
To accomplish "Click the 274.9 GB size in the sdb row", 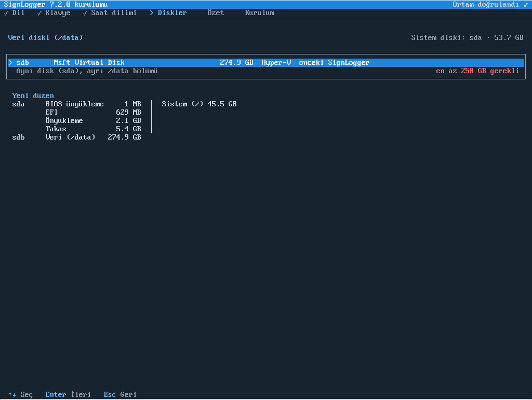I will pos(236,62).
